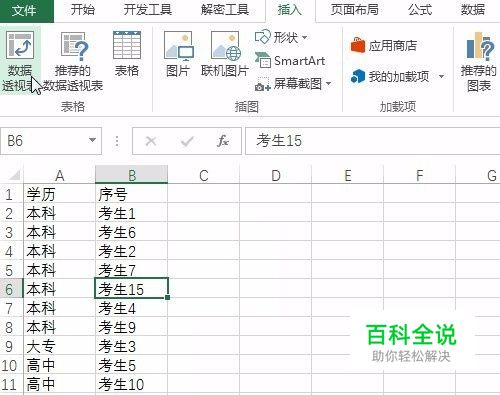This screenshot has width=500, height=395.
Task: Click cell B9 containing 考生3
Action: click(x=132, y=346)
